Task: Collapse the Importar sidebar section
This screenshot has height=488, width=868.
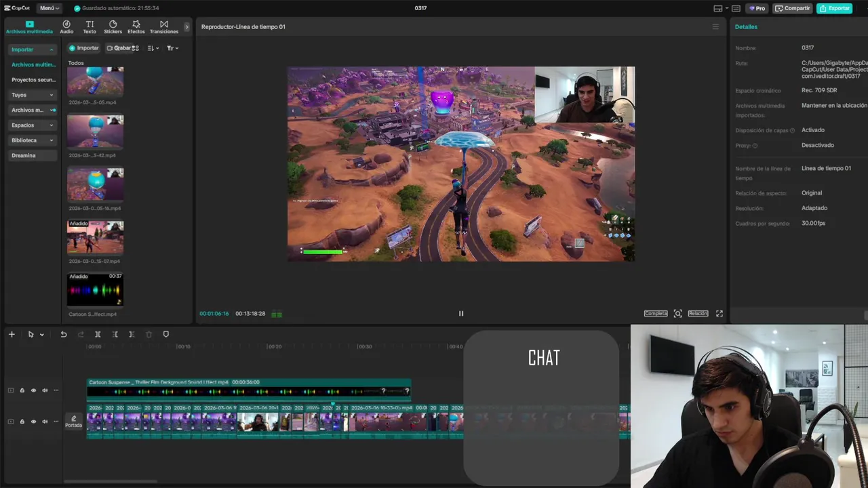Action: (52, 49)
